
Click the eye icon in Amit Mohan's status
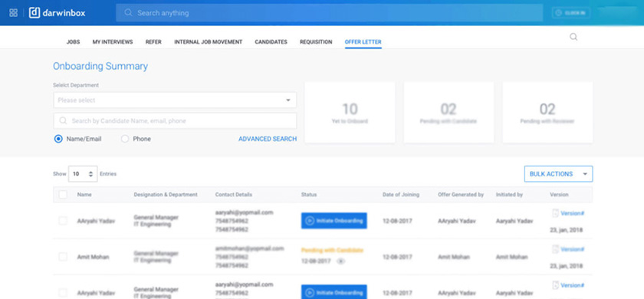[x=340, y=261]
